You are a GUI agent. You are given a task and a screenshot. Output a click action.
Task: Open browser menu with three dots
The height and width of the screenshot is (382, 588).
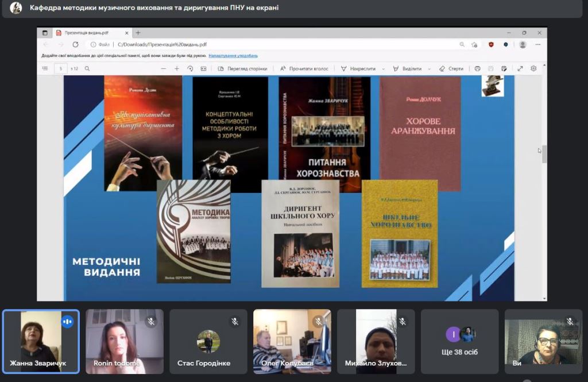pos(537,44)
